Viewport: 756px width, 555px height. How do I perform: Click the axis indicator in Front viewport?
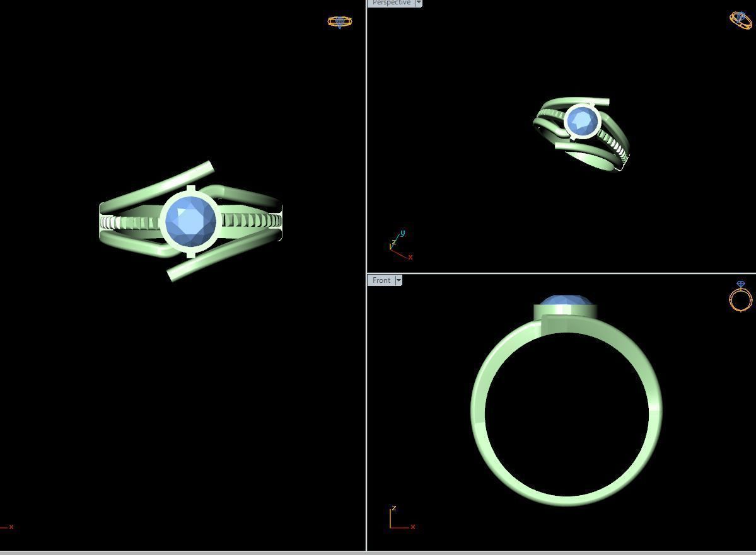402,518
